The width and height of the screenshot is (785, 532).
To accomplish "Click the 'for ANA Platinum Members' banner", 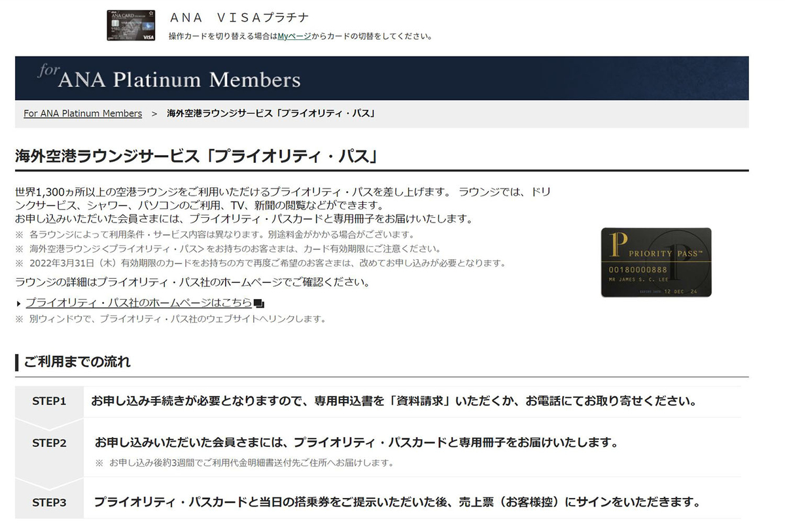I will tap(381, 78).
